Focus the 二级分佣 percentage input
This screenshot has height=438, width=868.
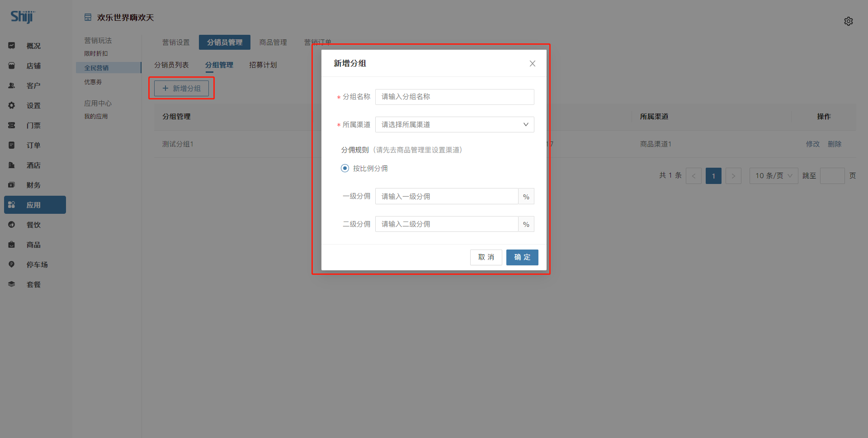click(x=447, y=224)
